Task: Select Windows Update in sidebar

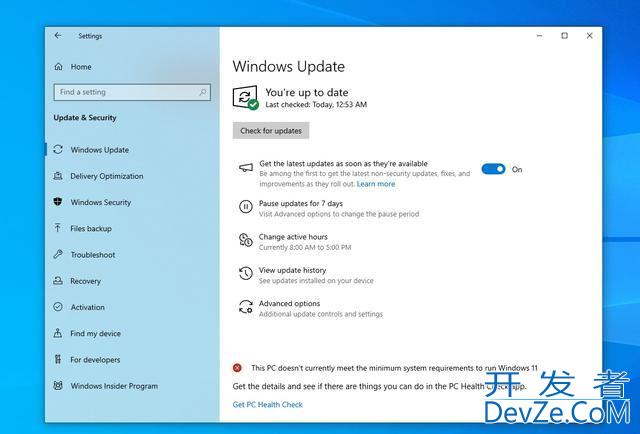Action: pos(99,150)
